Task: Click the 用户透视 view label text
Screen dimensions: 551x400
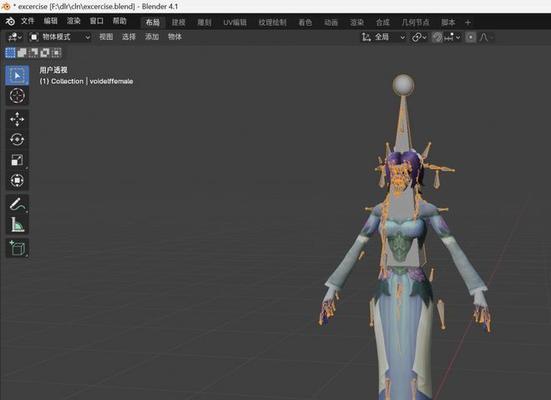Action: pos(53,70)
